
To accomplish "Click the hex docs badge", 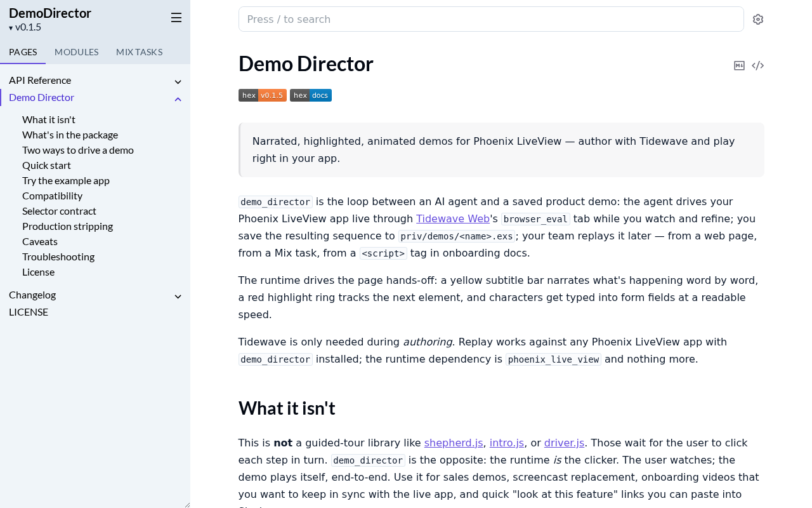I will [311, 95].
